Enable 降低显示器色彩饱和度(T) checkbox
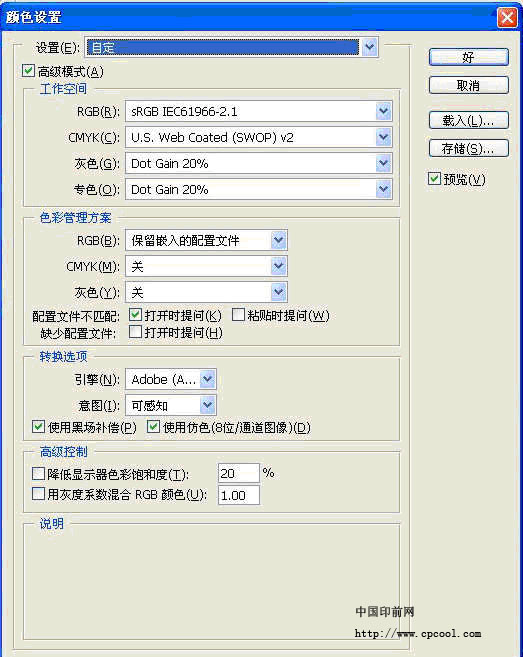 [x=38, y=474]
